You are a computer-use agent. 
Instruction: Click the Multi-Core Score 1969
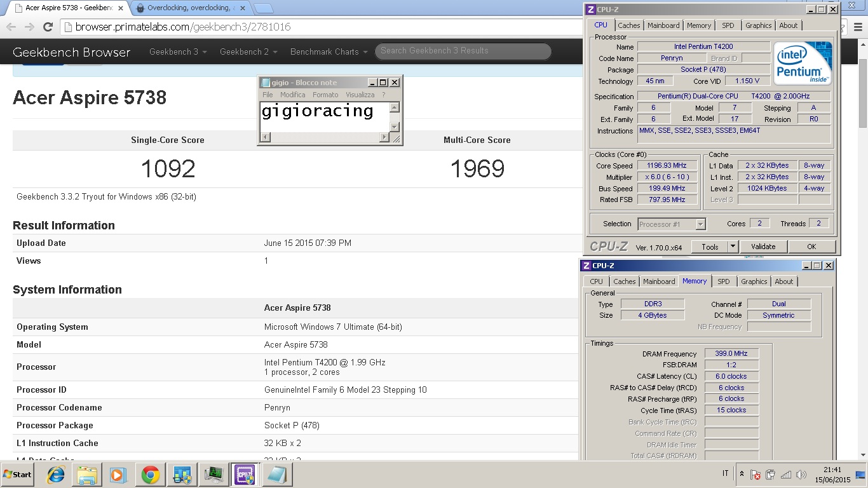click(x=477, y=168)
